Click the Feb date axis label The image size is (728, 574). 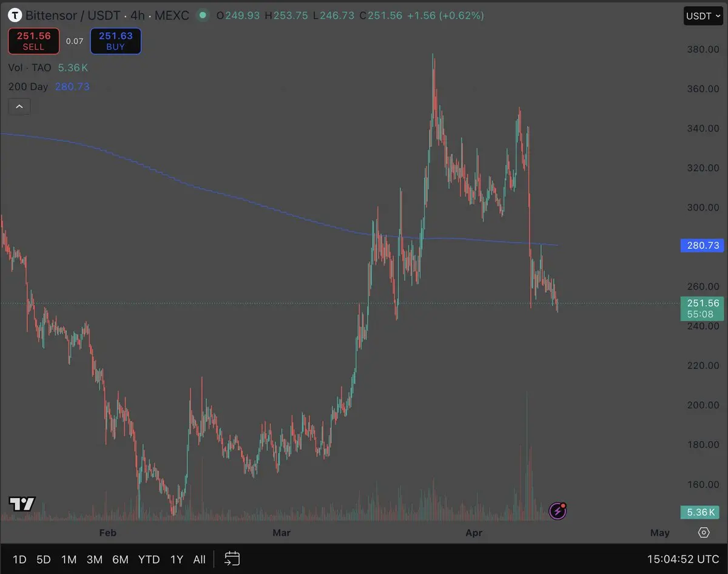pos(107,533)
